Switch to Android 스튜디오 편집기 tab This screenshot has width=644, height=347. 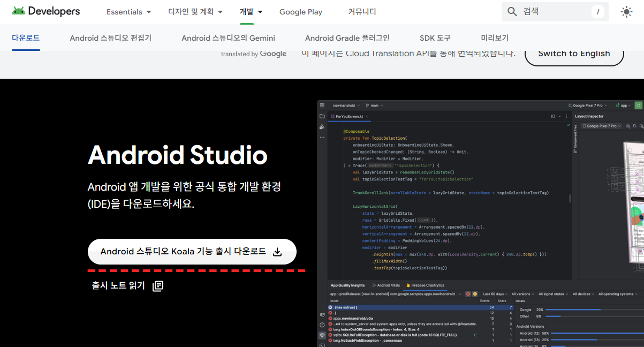coord(111,38)
